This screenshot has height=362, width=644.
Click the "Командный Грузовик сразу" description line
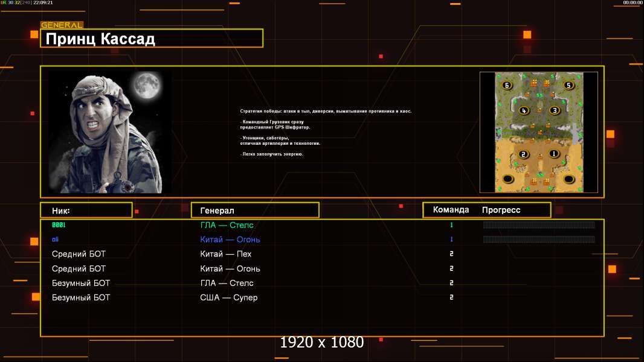[272, 122]
